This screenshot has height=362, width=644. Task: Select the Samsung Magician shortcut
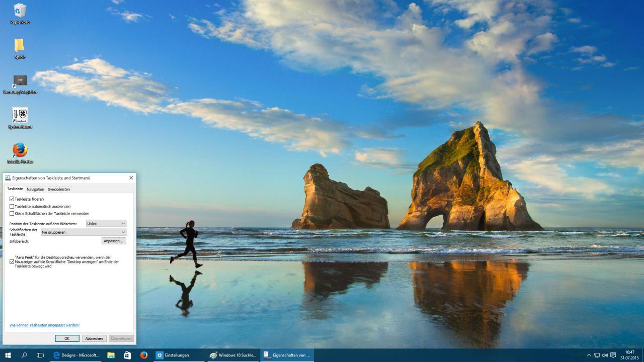[20, 84]
